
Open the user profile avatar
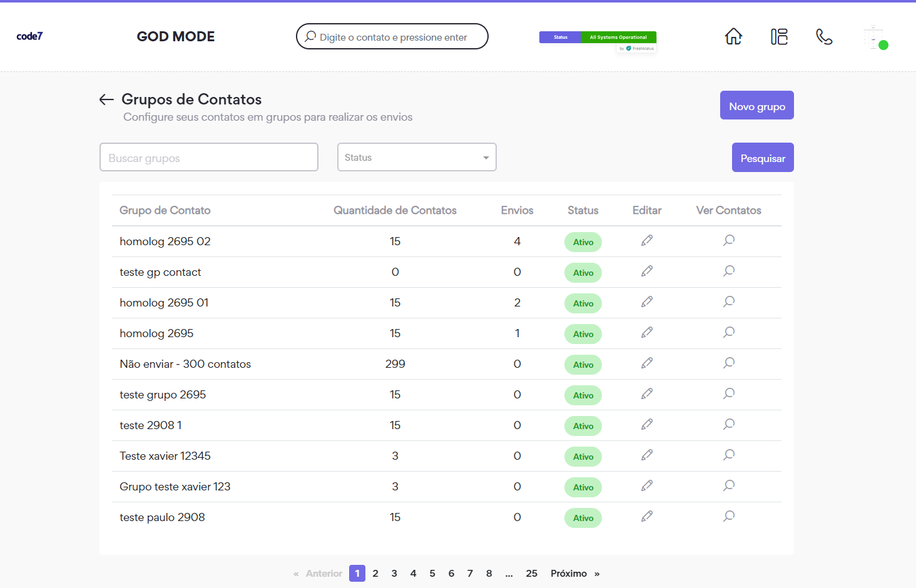pyautogui.click(x=874, y=38)
